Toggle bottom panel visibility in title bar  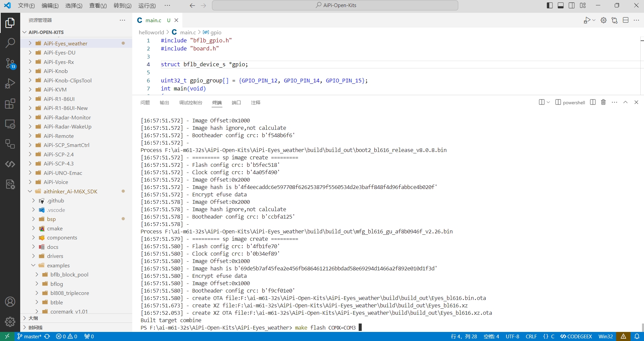tap(561, 5)
